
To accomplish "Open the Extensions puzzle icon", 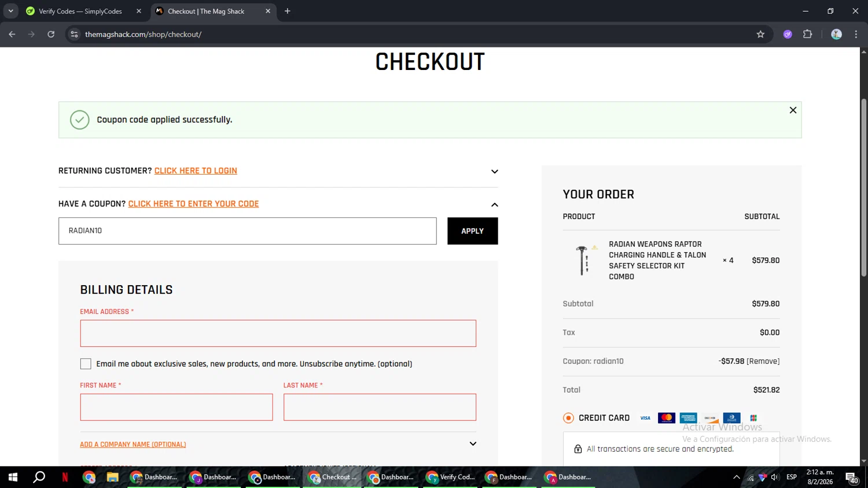I will pyautogui.click(x=808, y=34).
